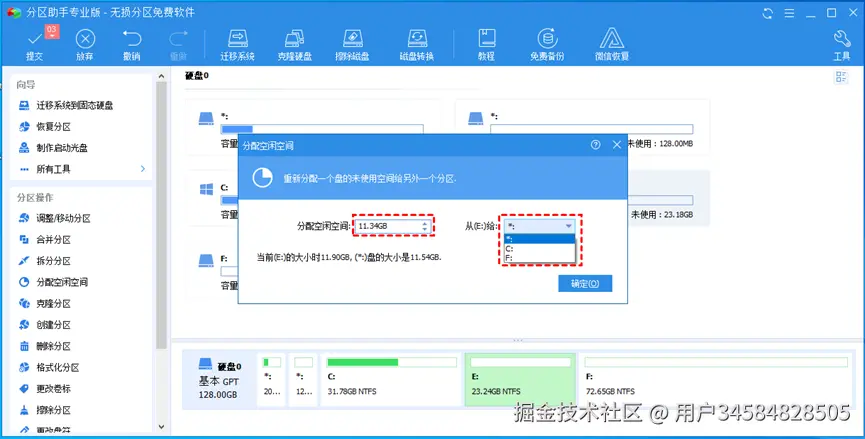Select the first small *: partition block (20...)

[x=271, y=379]
